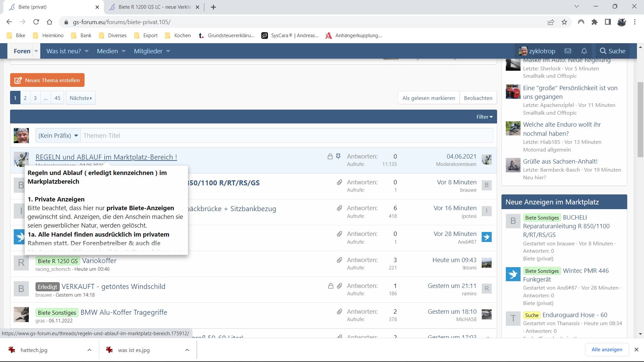Screen dimensions: 644x362
Task: Open the Foren navigation item
Action: [x=22, y=51]
